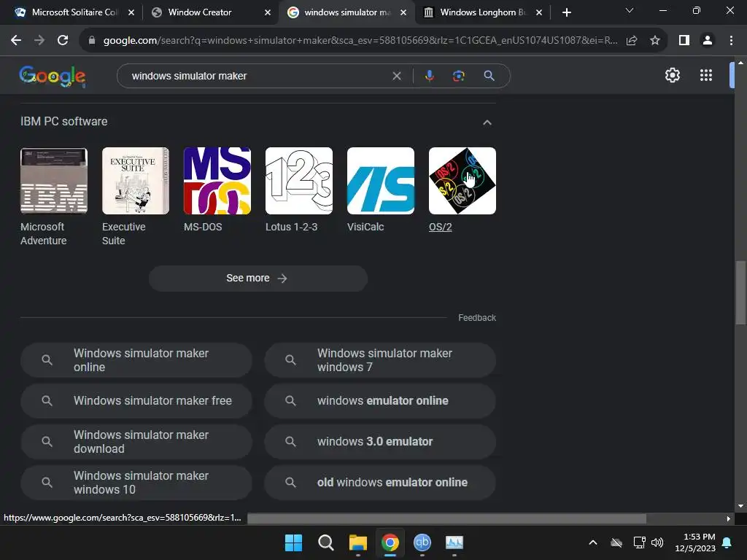Screen dimensions: 747x560
Task: Open the Chrome side panel
Action: [684, 41]
